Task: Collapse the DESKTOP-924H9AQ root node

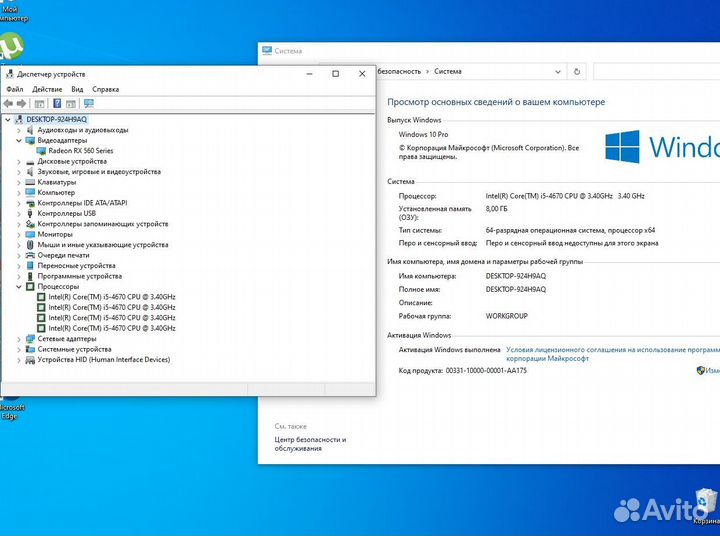Action: [8, 119]
